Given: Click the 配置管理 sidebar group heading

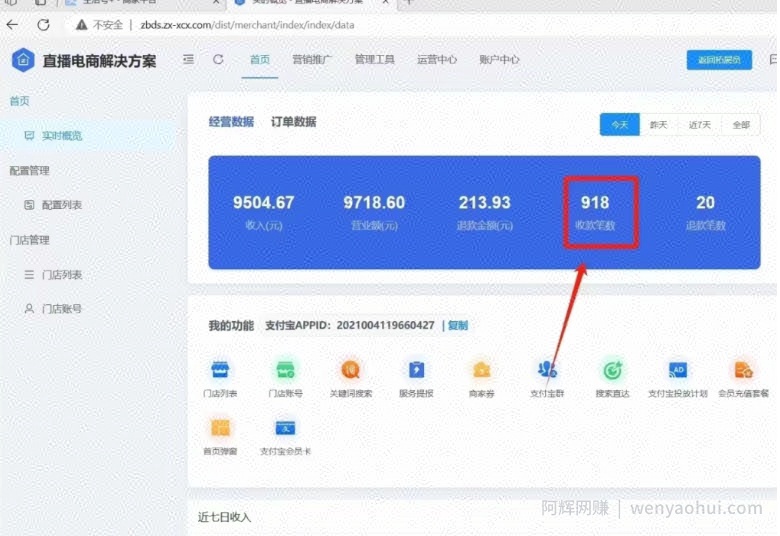Looking at the screenshot, I should tap(29, 171).
